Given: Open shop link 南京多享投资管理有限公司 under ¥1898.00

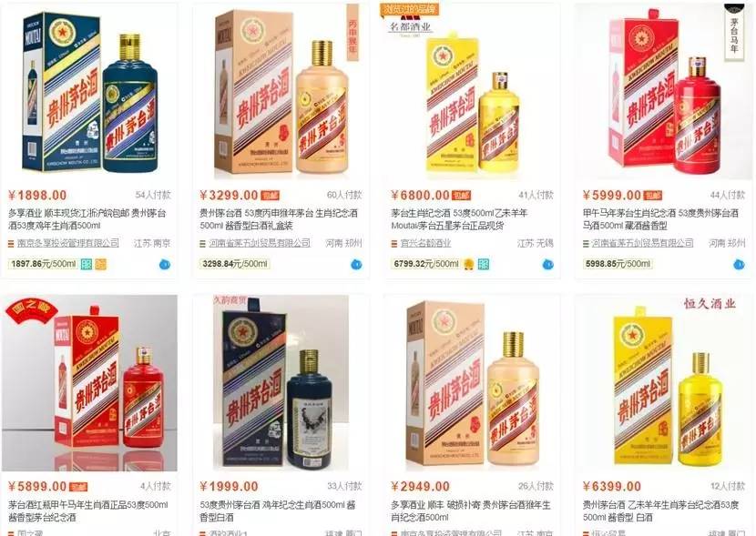Looking at the screenshot, I should click(68, 243).
